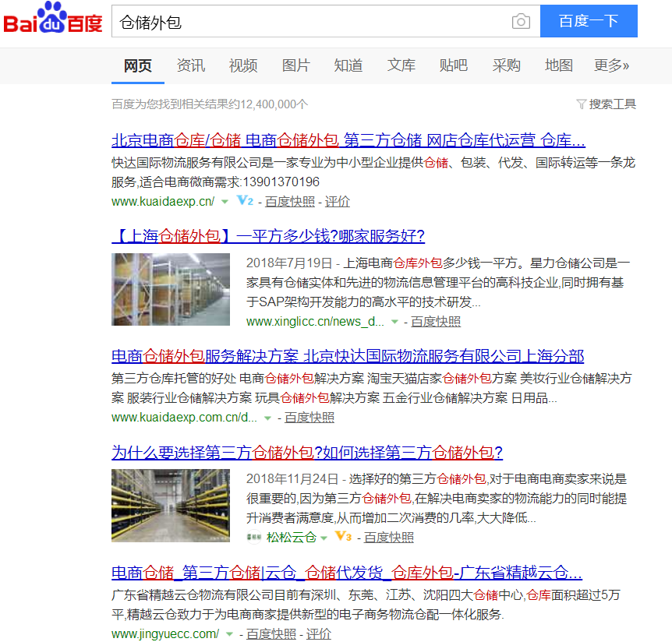Visit the www.kuaidaexp.cn/ URL link

pyautogui.click(x=163, y=201)
